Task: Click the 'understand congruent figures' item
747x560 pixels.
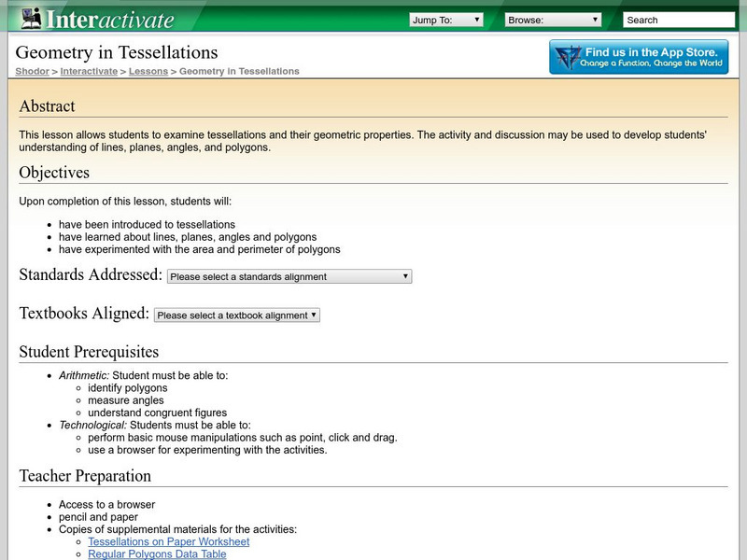Action: pyautogui.click(x=157, y=413)
